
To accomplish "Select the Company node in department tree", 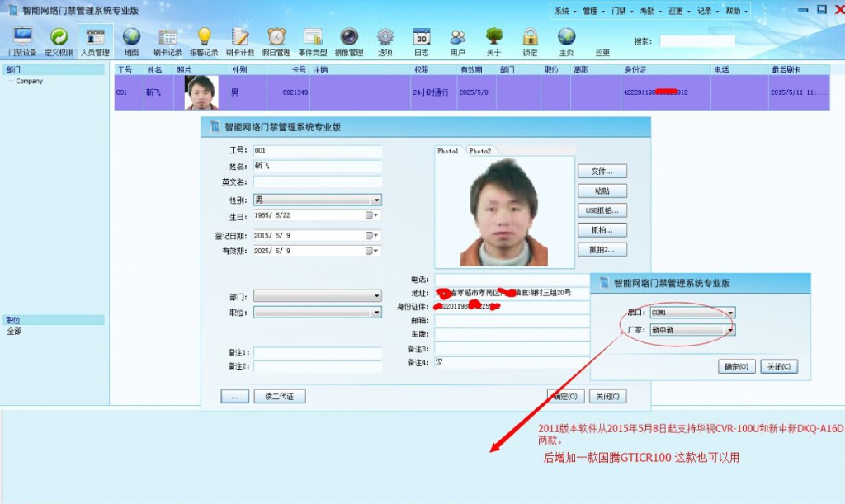I will (30, 82).
